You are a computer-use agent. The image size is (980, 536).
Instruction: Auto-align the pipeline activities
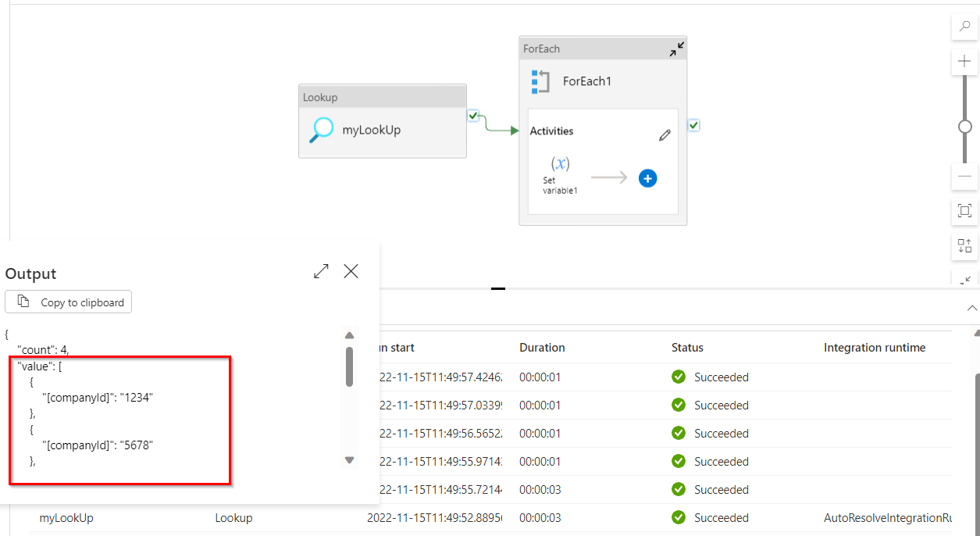[x=964, y=246]
